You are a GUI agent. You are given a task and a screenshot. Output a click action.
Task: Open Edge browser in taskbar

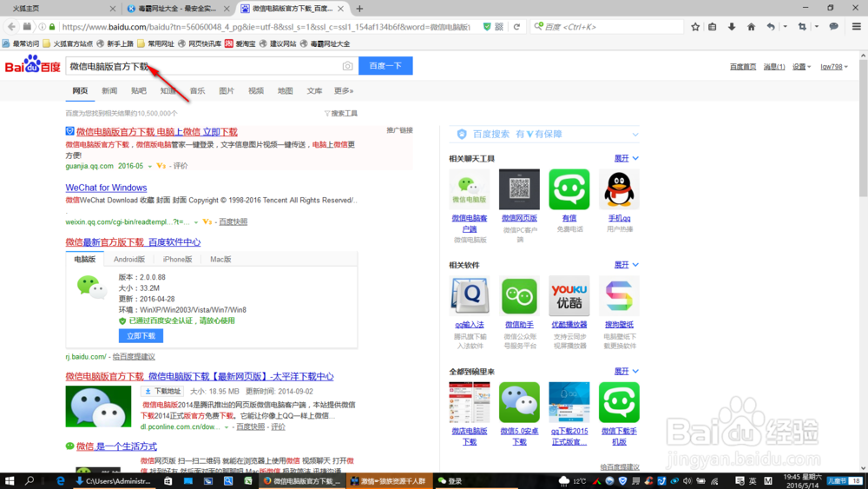pos(61,480)
